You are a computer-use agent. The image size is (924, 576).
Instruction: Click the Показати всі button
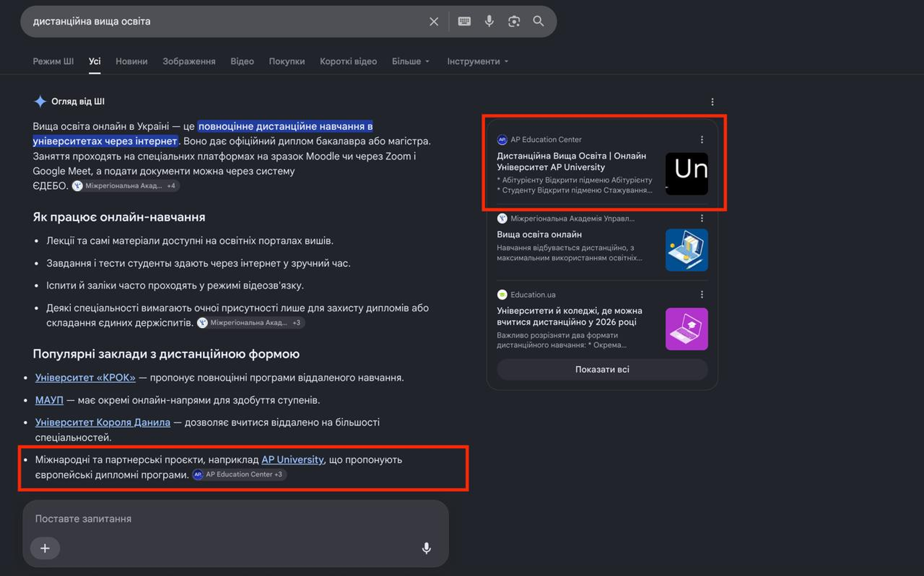click(602, 369)
